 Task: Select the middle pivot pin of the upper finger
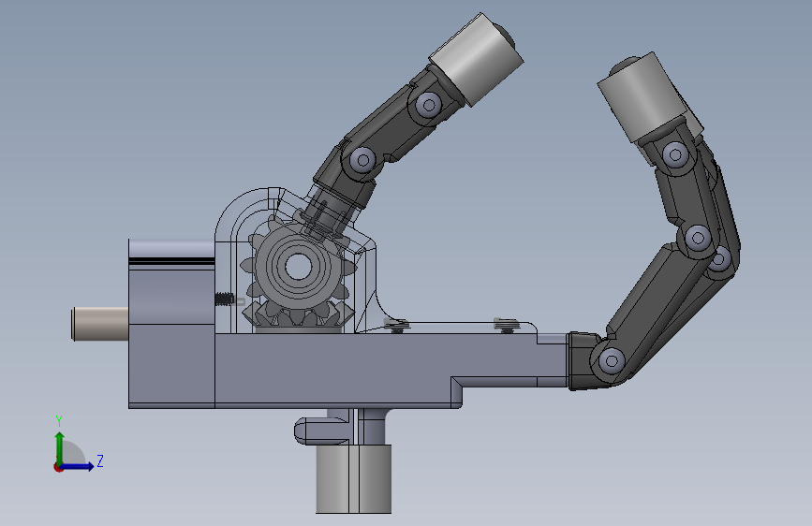[x=362, y=159]
